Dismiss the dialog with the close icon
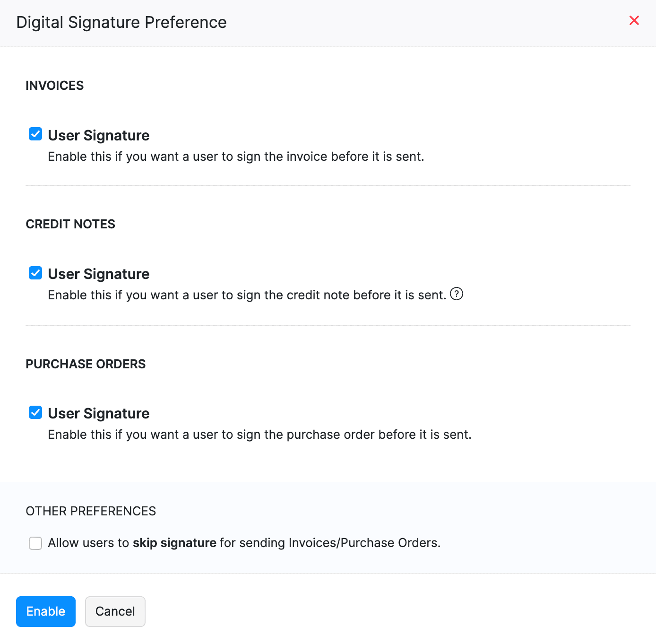This screenshot has height=644, width=656. click(x=634, y=20)
